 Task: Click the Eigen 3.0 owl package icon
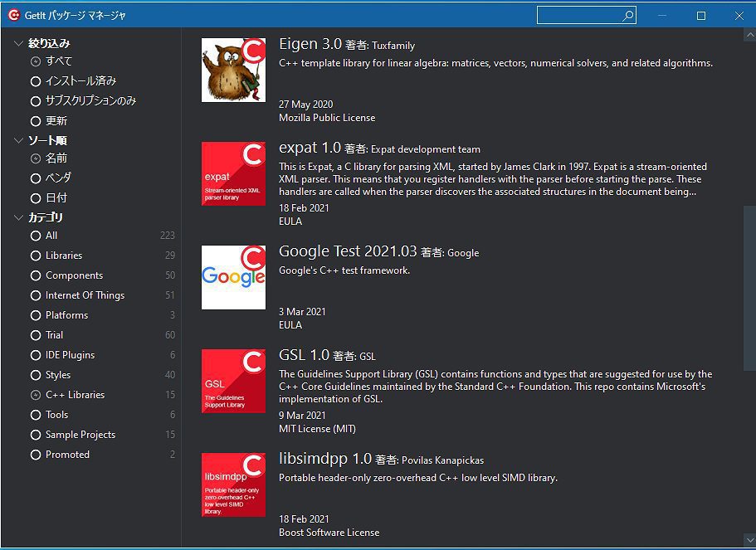pos(233,70)
